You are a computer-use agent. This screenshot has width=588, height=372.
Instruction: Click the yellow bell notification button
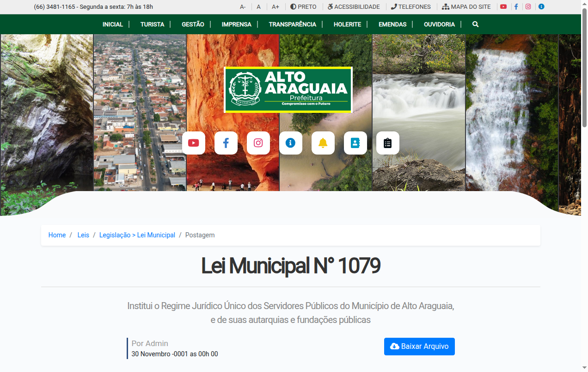pos(323,143)
